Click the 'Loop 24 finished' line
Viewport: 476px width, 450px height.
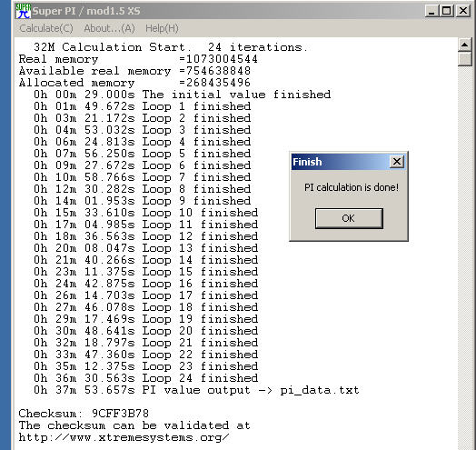(x=145, y=378)
